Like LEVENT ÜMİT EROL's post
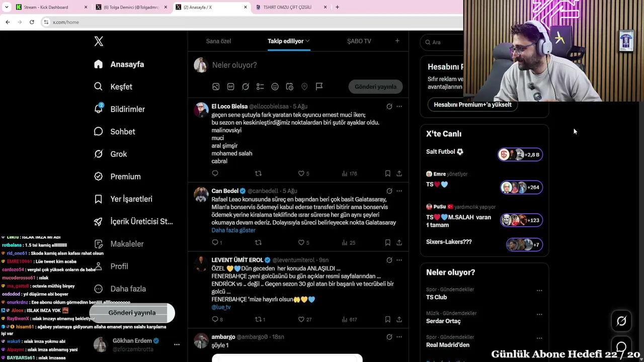The image size is (644, 362). pos(305,319)
